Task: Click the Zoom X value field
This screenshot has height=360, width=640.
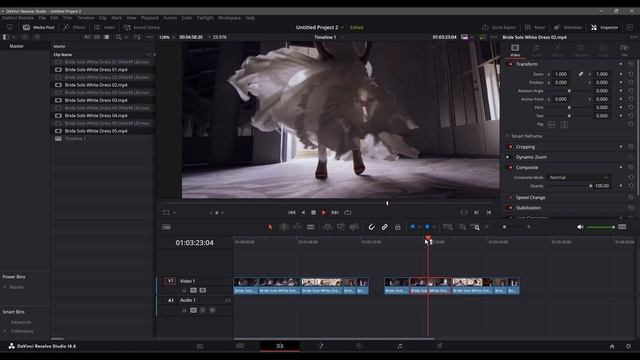Action: point(561,74)
